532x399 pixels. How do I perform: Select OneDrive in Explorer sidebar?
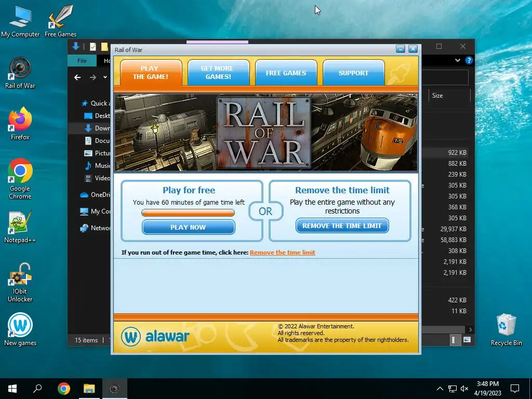pyautogui.click(x=95, y=195)
